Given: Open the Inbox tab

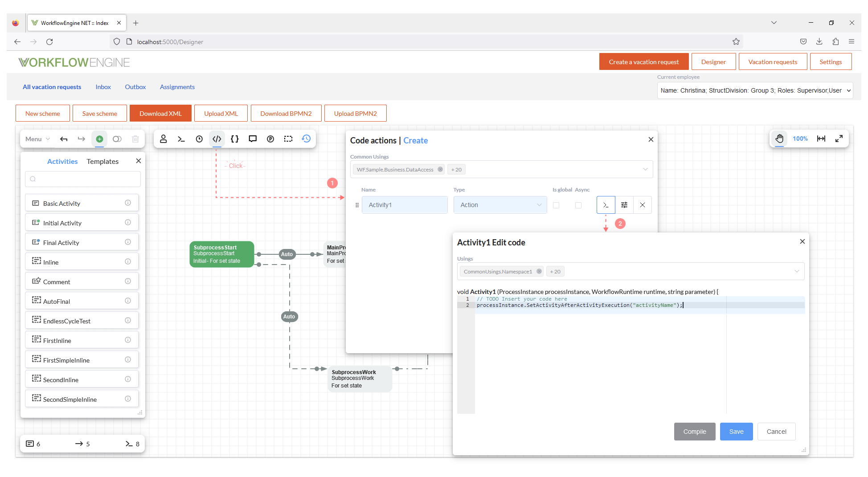Looking at the screenshot, I should pos(103,87).
